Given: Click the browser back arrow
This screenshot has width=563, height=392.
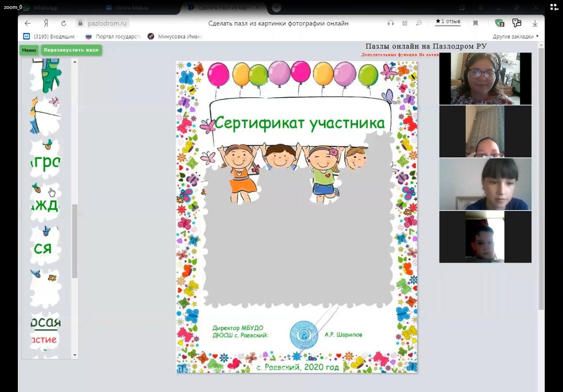Looking at the screenshot, I should pyautogui.click(x=28, y=23).
